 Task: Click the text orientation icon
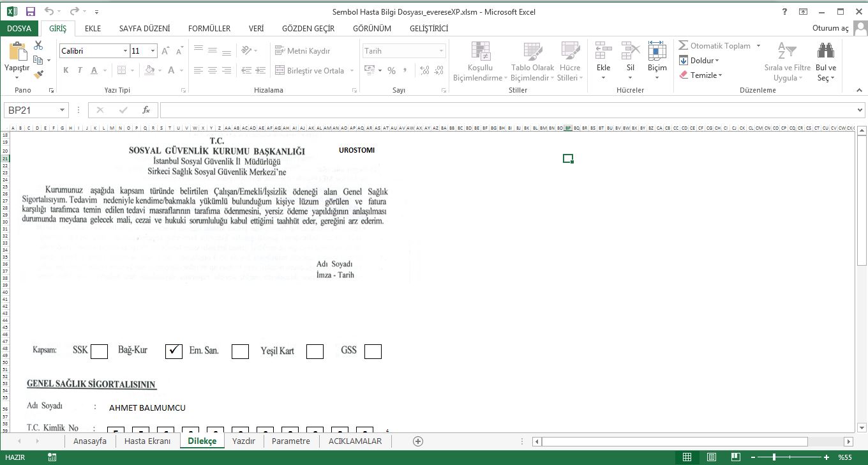(x=245, y=50)
